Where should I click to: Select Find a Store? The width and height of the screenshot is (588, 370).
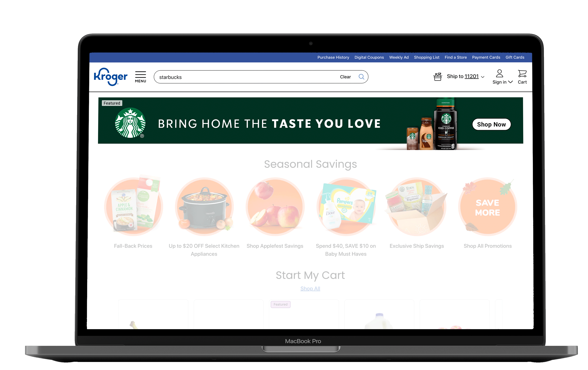coord(455,57)
